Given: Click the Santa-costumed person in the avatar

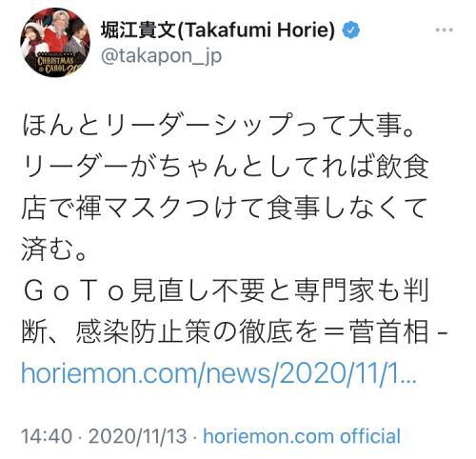Looking at the screenshot, I should click(x=56, y=33).
